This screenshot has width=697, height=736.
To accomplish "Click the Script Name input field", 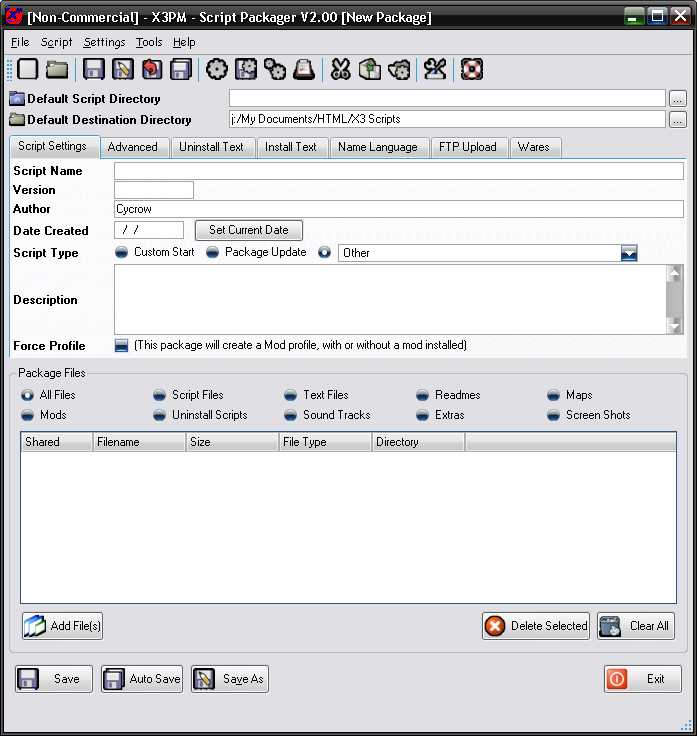I will tap(398, 171).
